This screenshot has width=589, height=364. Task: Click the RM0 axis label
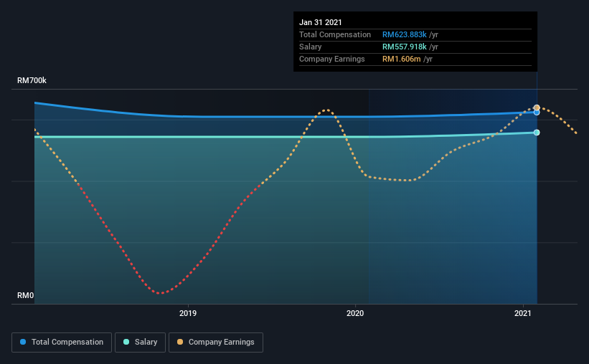(26, 295)
